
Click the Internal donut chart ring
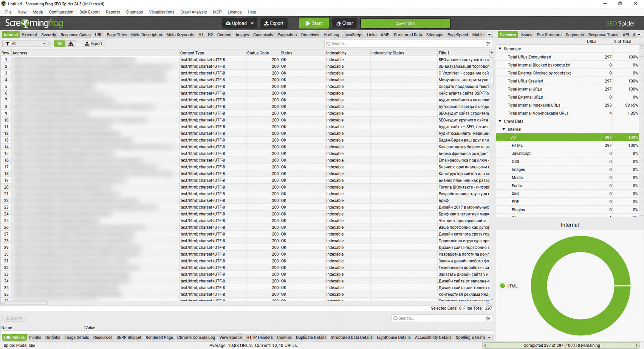539,286
